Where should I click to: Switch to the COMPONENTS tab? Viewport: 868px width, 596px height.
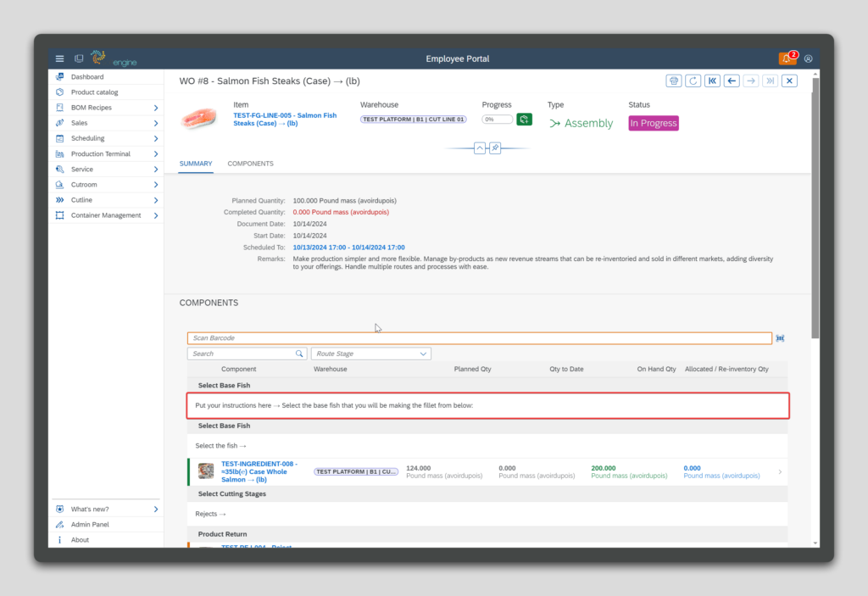(x=250, y=164)
